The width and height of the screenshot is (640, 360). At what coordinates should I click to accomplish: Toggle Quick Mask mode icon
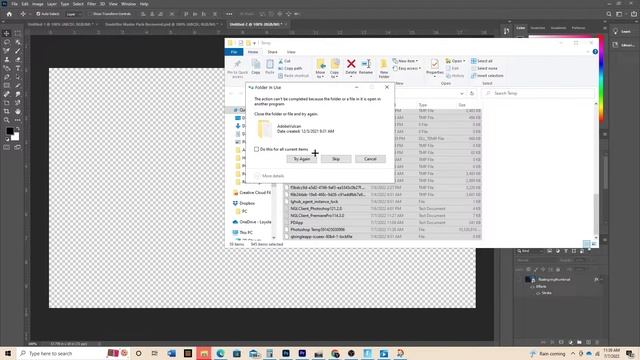tap(7, 147)
